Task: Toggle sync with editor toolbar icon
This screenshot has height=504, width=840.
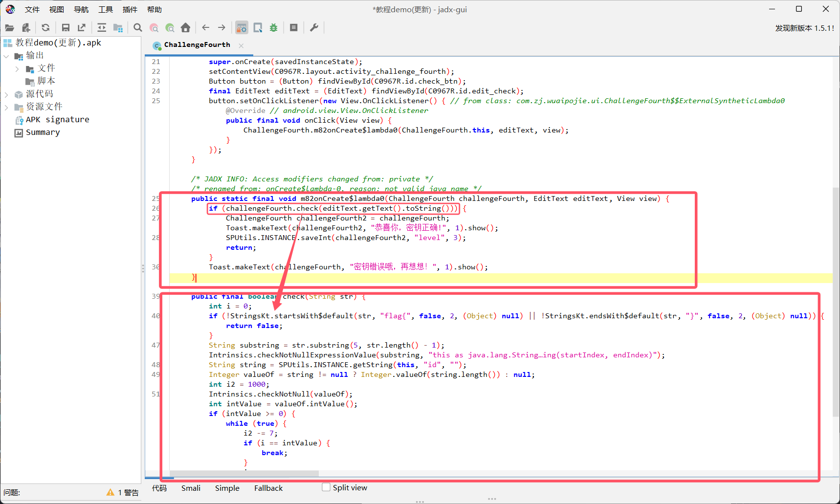Action: pyautogui.click(x=102, y=28)
